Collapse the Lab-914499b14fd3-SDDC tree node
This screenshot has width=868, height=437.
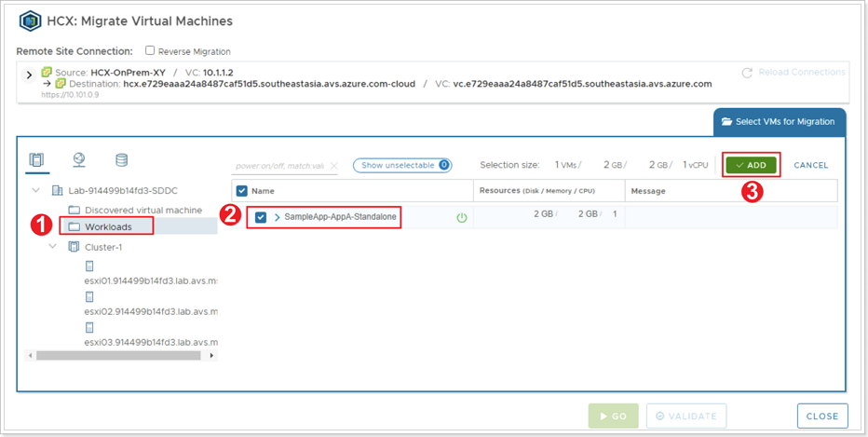tap(36, 190)
